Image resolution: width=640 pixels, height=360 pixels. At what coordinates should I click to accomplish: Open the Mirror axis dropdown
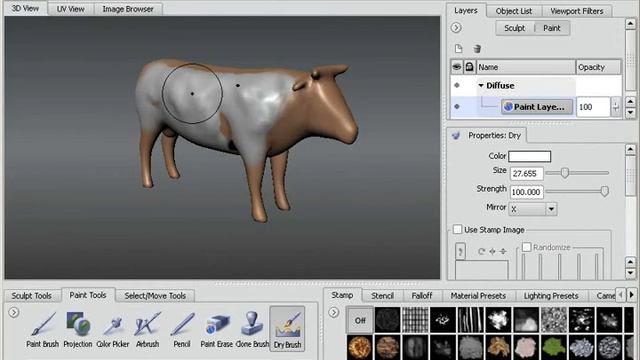click(x=551, y=209)
